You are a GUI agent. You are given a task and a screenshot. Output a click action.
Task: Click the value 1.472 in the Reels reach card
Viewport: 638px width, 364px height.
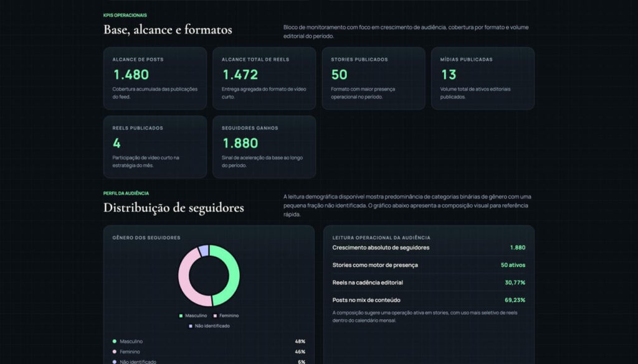pyautogui.click(x=240, y=75)
